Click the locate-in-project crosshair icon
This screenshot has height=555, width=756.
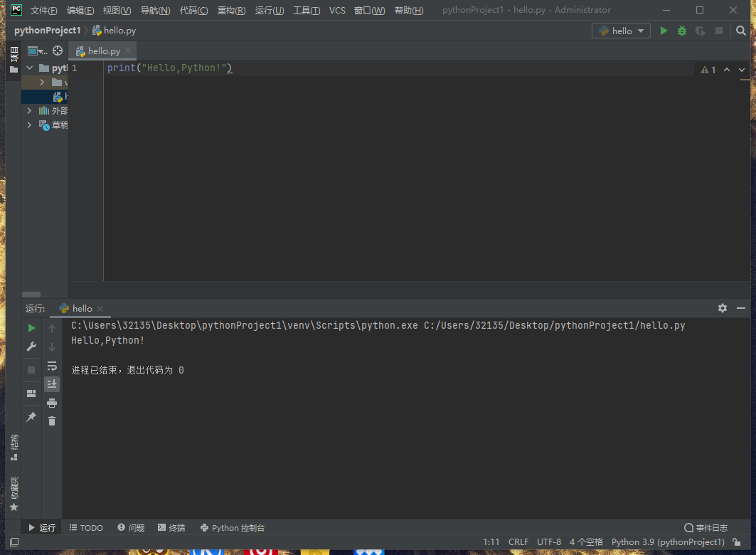[x=58, y=51]
